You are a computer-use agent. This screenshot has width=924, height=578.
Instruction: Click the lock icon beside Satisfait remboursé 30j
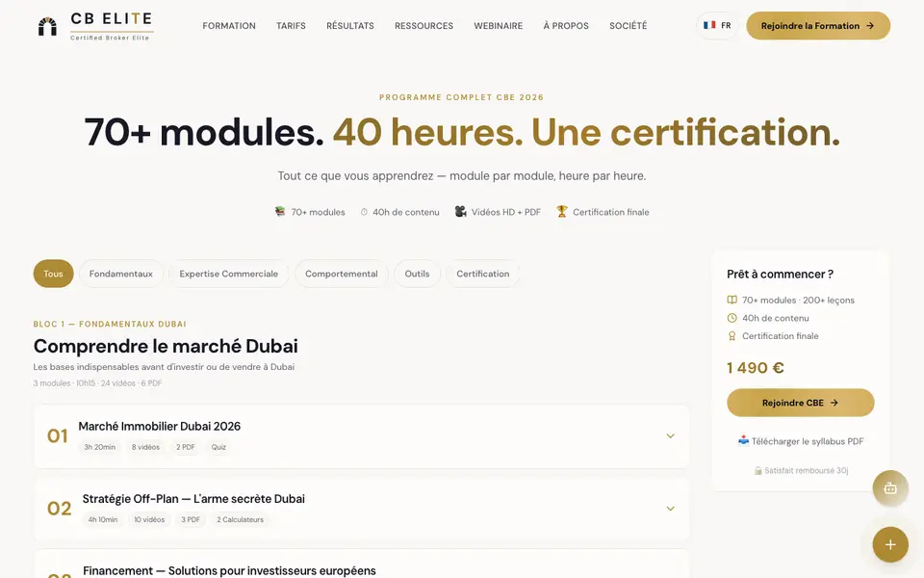click(x=757, y=471)
